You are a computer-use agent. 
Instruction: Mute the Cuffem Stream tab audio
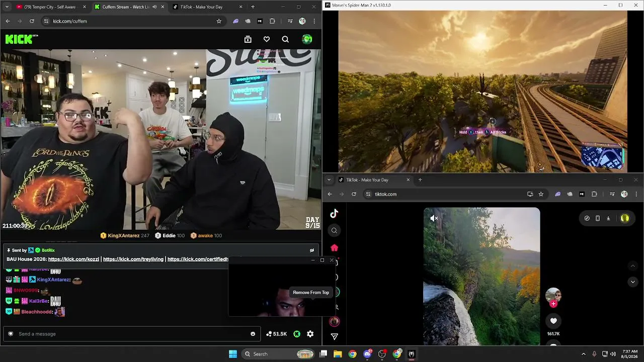click(154, 7)
